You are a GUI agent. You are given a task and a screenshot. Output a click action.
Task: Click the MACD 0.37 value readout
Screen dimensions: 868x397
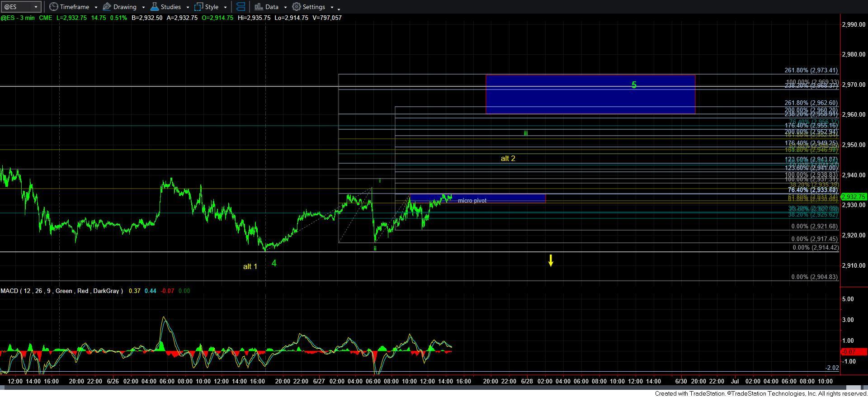point(135,291)
